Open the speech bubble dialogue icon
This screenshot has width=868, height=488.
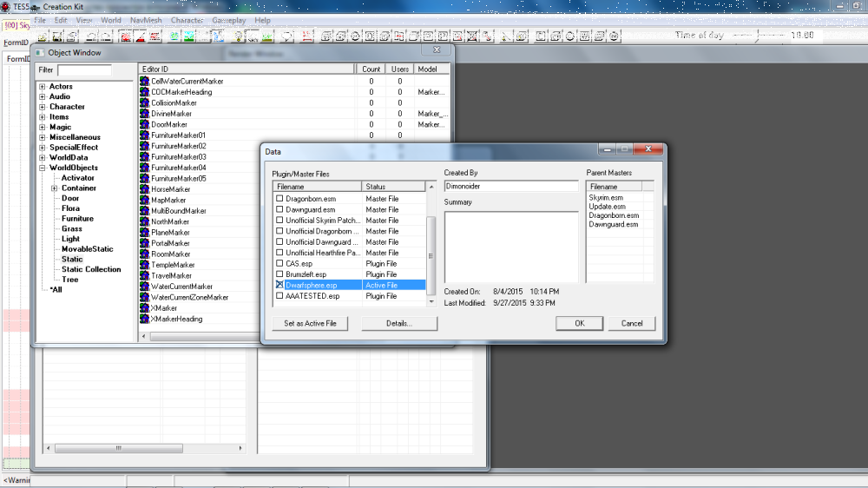(x=287, y=36)
